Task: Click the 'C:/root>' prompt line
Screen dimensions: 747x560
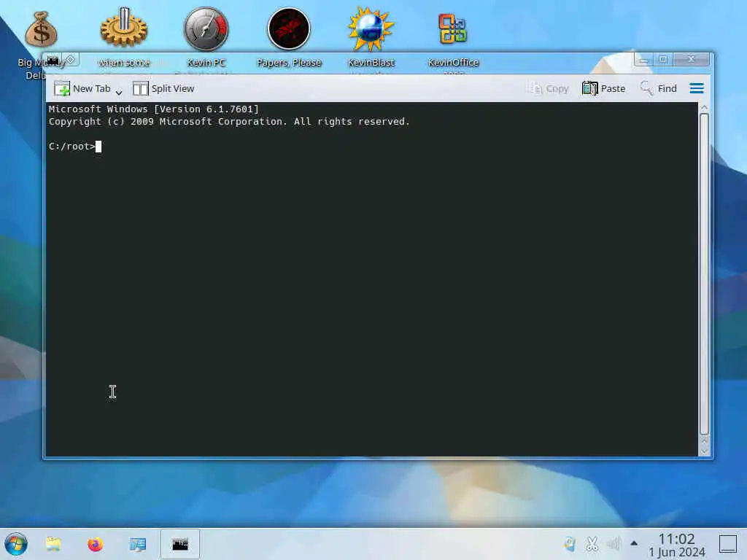Action: tap(72, 146)
